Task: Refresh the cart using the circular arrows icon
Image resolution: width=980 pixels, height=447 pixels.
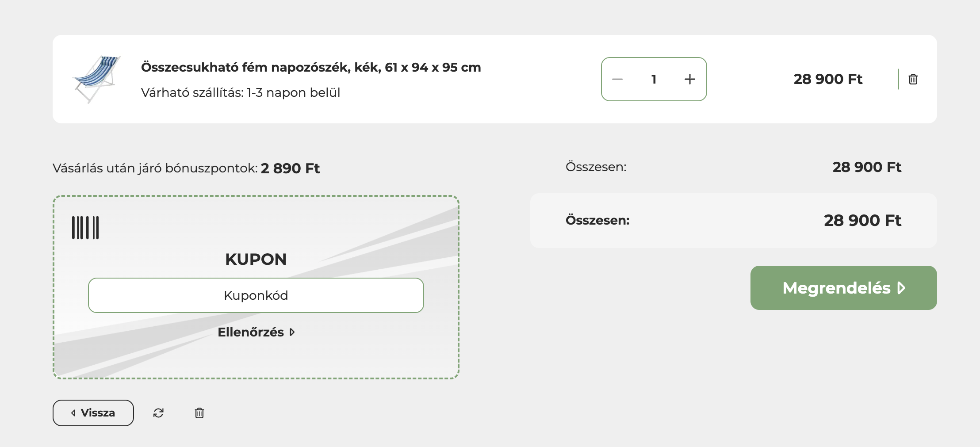Action: point(158,413)
